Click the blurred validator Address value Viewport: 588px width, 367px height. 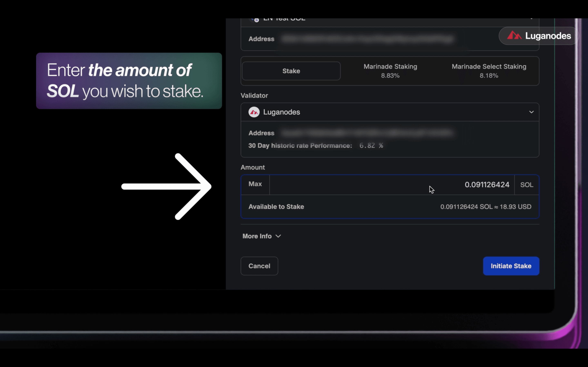367,133
